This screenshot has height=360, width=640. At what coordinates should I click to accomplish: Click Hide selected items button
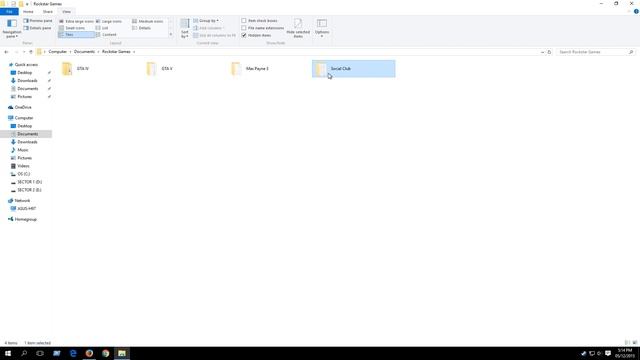[298, 29]
